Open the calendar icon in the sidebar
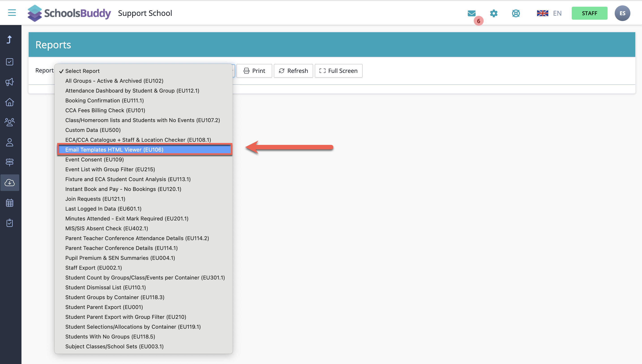 pos(9,203)
